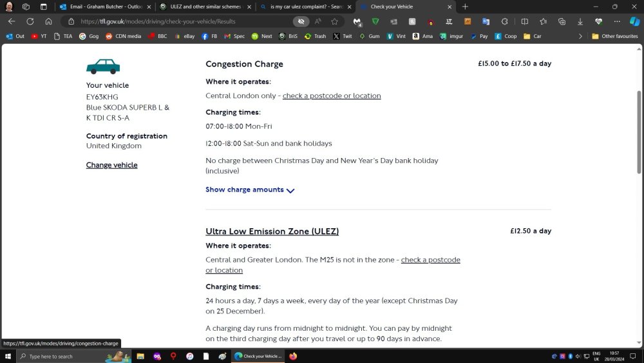The width and height of the screenshot is (644, 363).
Task: Open a new tab with plus button
Action: [465, 6]
